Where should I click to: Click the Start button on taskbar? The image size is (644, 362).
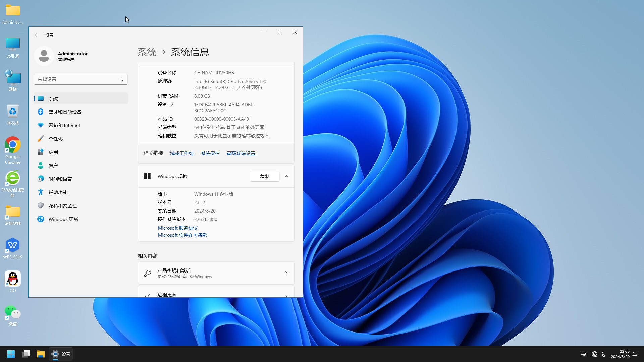click(11, 354)
